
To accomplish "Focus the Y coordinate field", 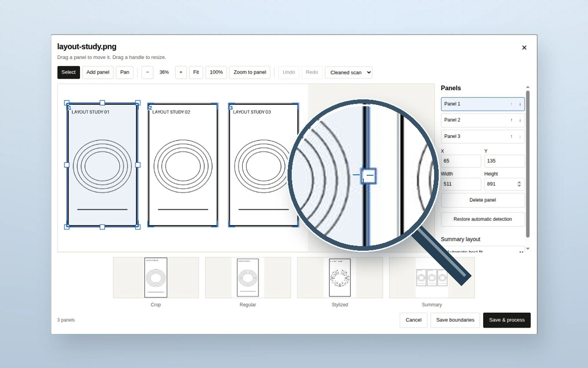I will coord(504,161).
